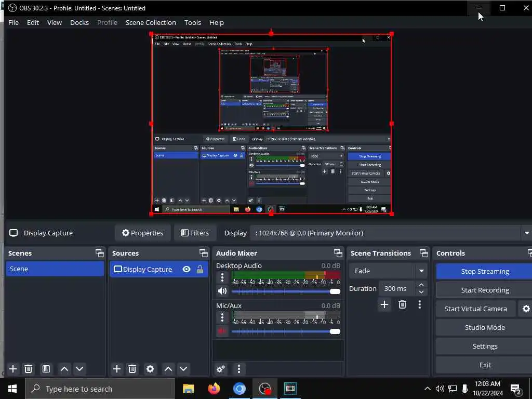Adjust Desktop Audio volume slider
This screenshot has width=532, height=399.
coord(286,291)
